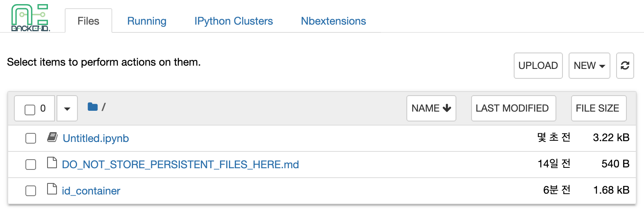Click the Backend.AI logo icon

[x=30, y=18]
